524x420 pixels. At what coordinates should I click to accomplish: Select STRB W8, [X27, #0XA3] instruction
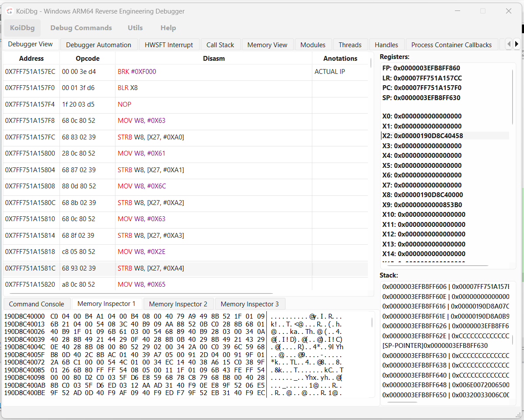[186, 236]
